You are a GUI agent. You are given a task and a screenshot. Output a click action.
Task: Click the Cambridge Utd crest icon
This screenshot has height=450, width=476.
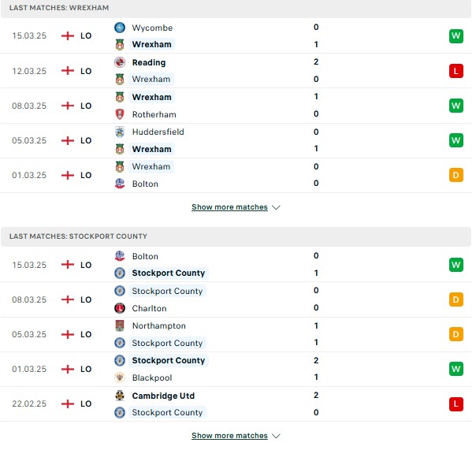click(x=120, y=396)
